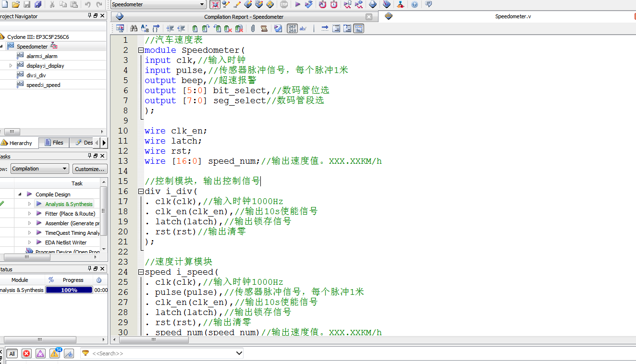Expand the Analysis & Synthesis task
Image resolution: width=636 pixels, height=364 pixels.
coord(29,204)
